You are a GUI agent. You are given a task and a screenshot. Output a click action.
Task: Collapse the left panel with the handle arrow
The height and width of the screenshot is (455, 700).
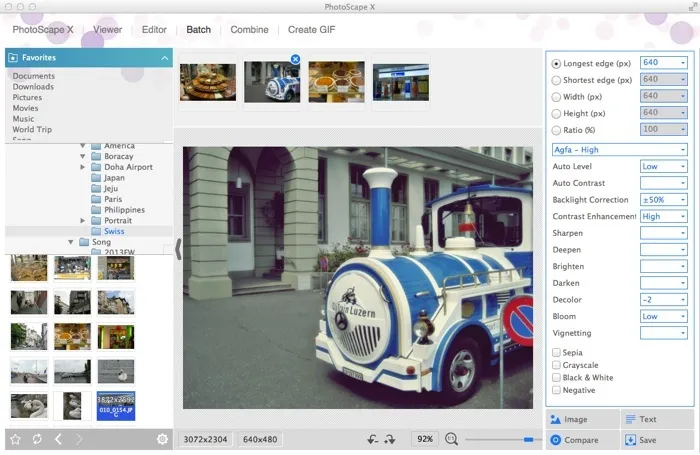pyautogui.click(x=178, y=249)
